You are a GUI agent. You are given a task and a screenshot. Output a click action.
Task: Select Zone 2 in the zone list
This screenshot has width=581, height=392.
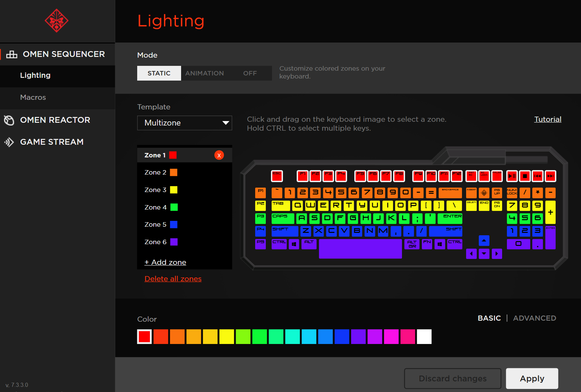185,173
